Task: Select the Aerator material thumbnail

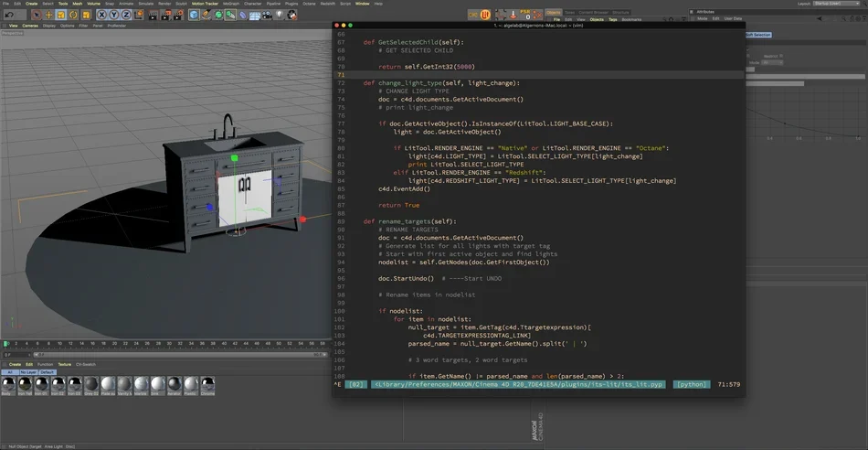Action: 175,386
